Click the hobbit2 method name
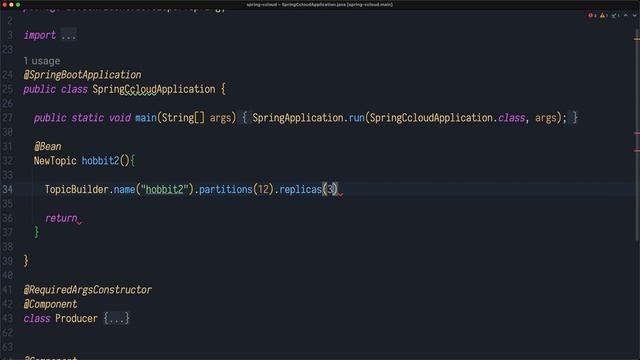 100,161
